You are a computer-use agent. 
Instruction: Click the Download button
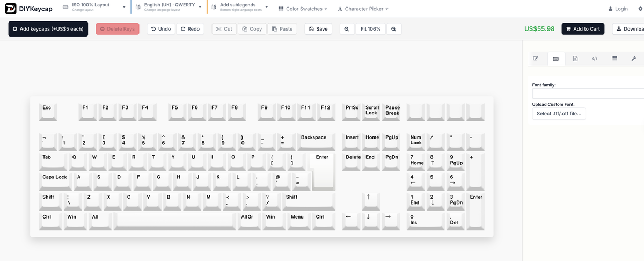[x=628, y=29]
